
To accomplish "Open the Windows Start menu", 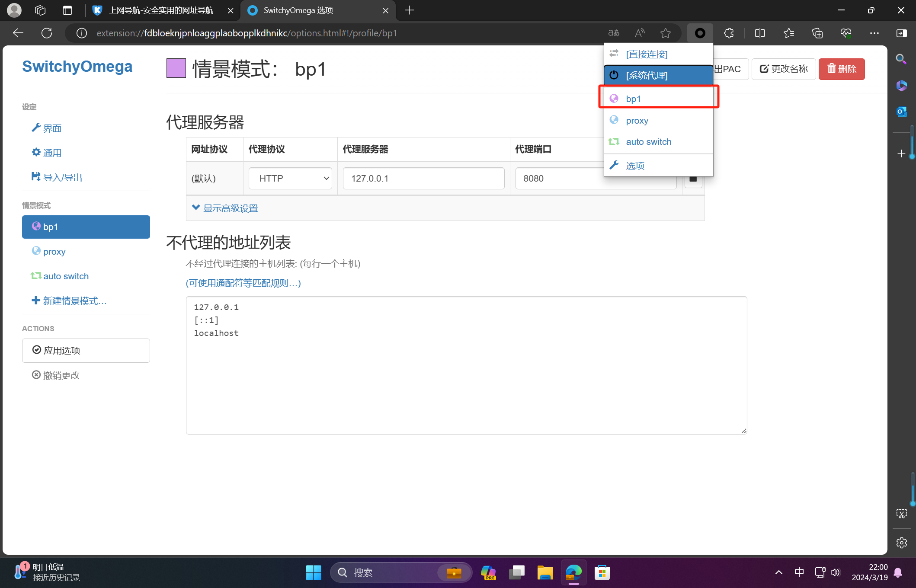I will coord(314,572).
